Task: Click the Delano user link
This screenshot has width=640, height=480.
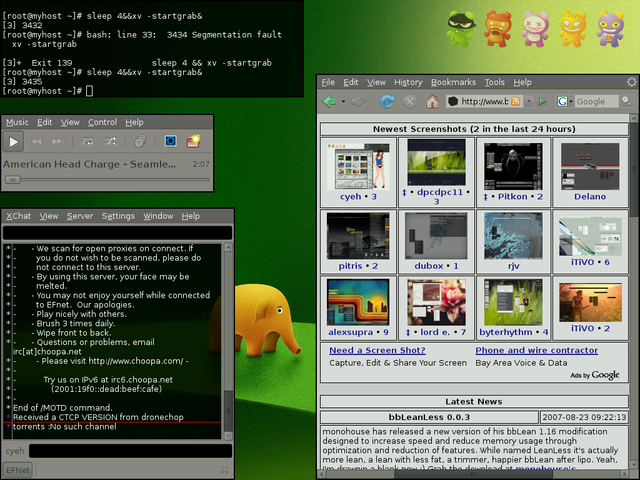Action: (x=590, y=197)
